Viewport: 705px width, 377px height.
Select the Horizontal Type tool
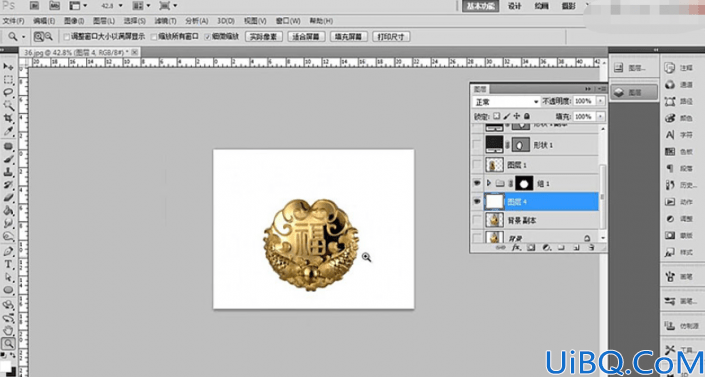click(x=8, y=264)
